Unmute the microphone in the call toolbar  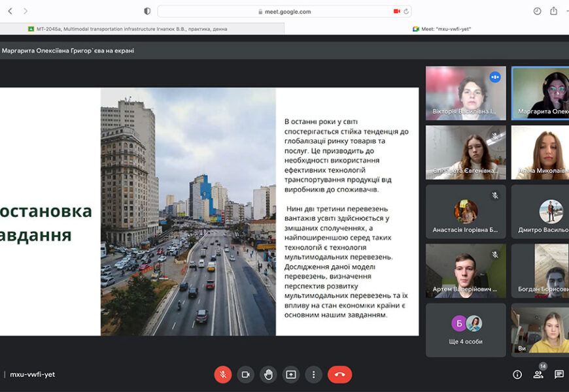(223, 374)
